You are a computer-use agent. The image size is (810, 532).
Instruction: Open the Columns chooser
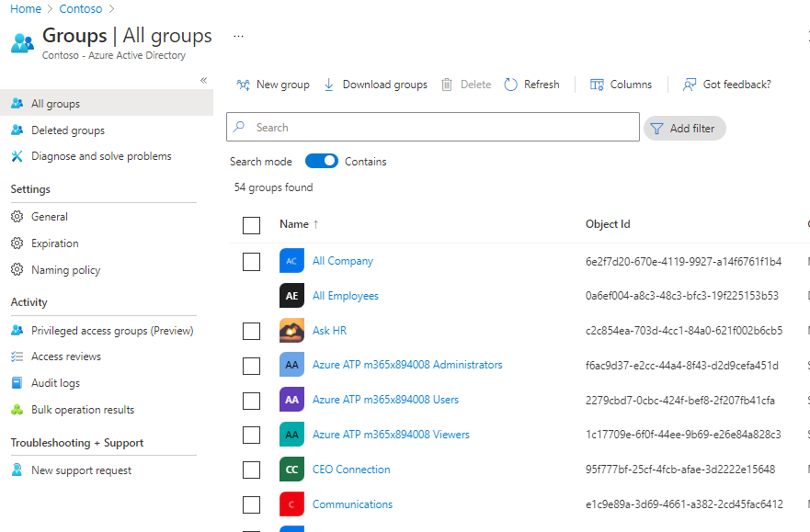point(621,85)
